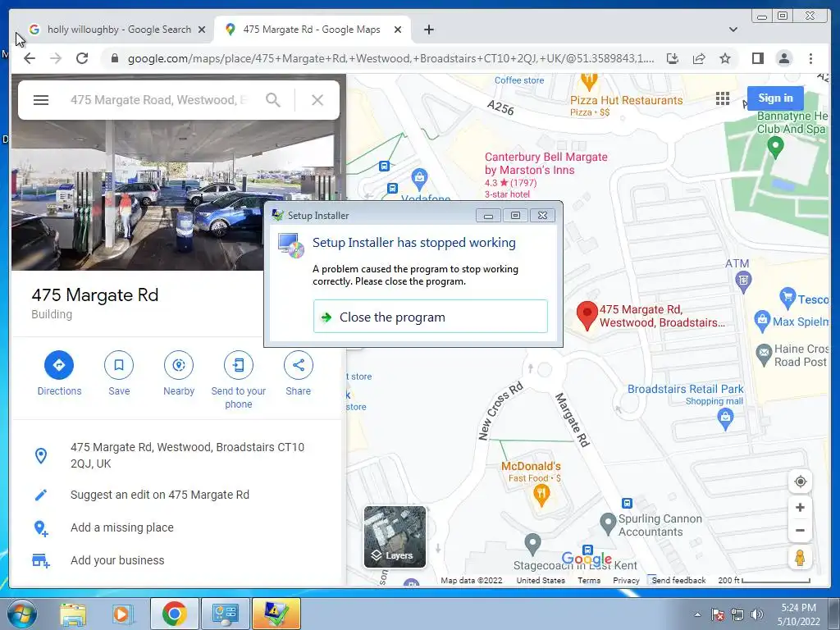This screenshot has height=630, width=840.
Task: Select Pizza Hut Restaurants marker
Action: point(589,81)
